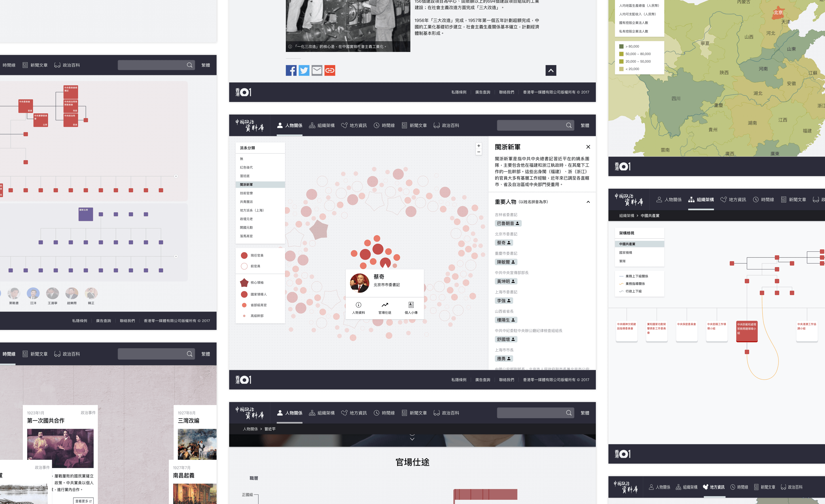Image resolution: width=825 pixels, height=504 pixels.
Task: Click HK01 logo in article page footer
Action: 243,92
